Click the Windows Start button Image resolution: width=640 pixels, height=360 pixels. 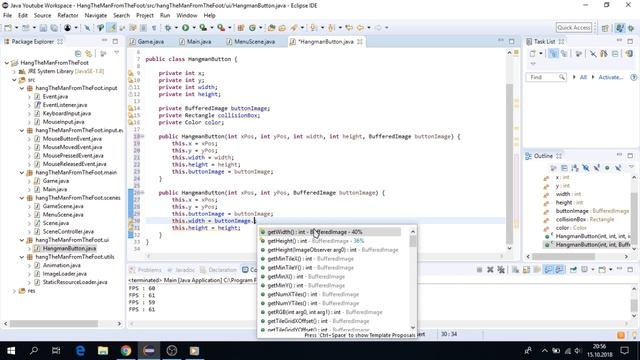11,351
